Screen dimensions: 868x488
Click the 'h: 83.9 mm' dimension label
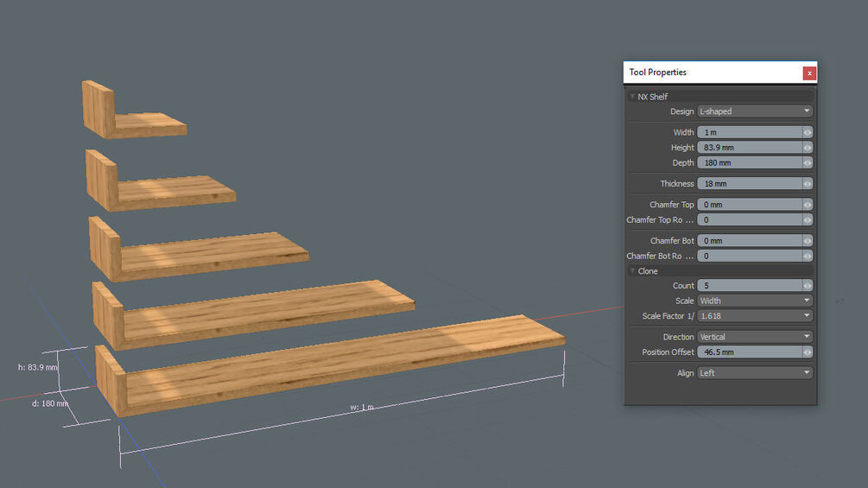[37, 367]
